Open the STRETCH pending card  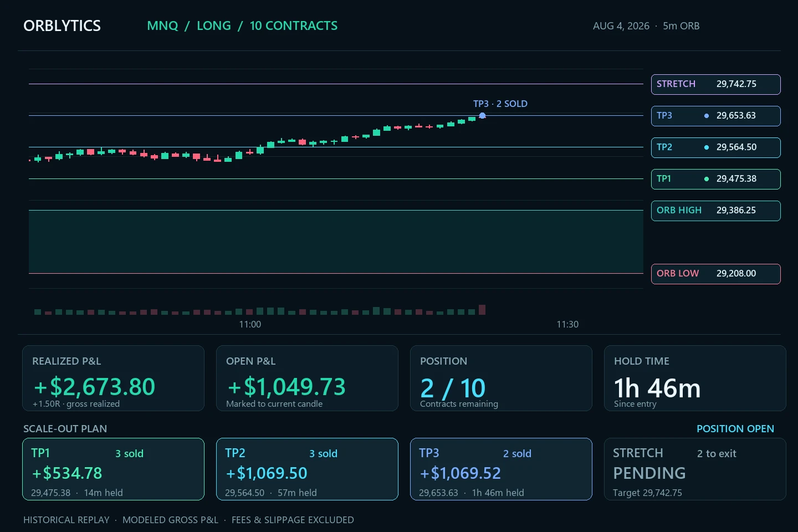coord(695,469)
